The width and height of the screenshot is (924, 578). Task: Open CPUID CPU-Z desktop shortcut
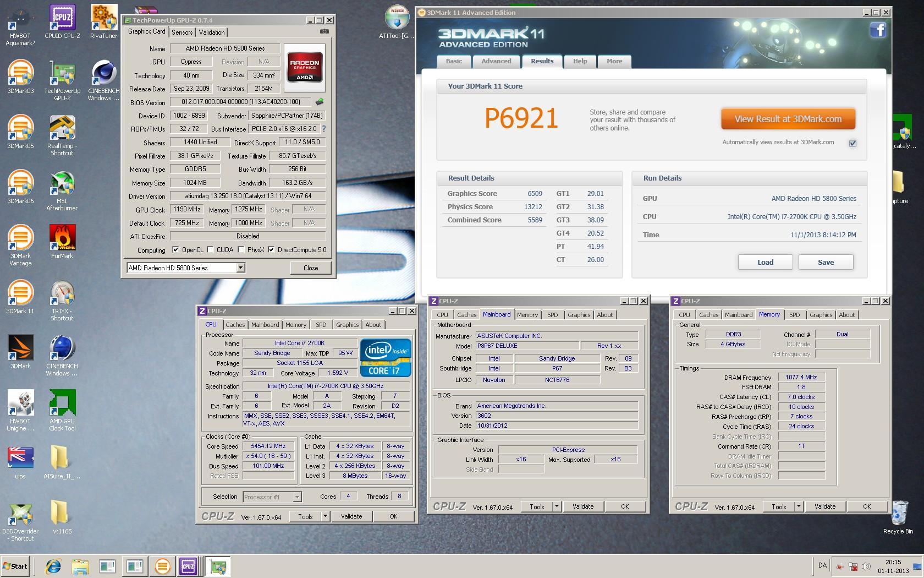62,22
